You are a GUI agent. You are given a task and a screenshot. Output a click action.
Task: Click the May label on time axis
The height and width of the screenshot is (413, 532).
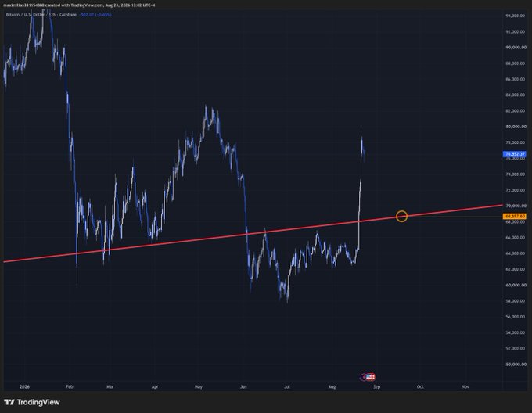coord(199,386)
